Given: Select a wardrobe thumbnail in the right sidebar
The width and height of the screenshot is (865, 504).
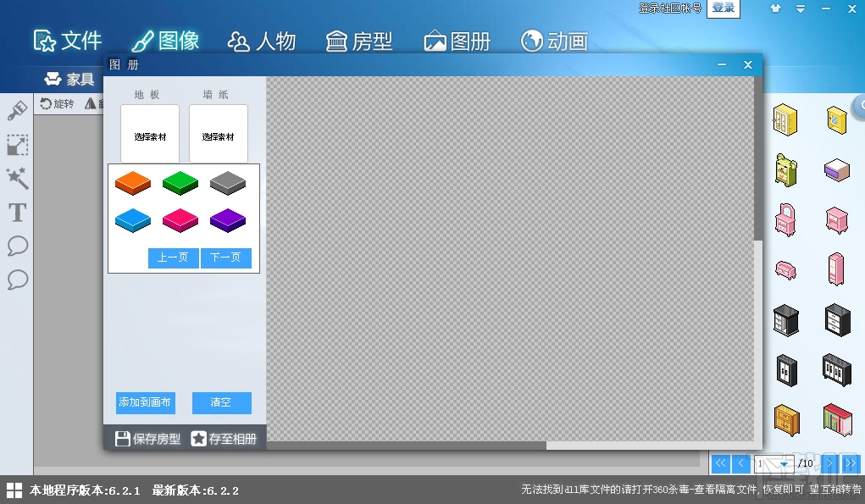Looking at the screenshot, I should [789, 372].
